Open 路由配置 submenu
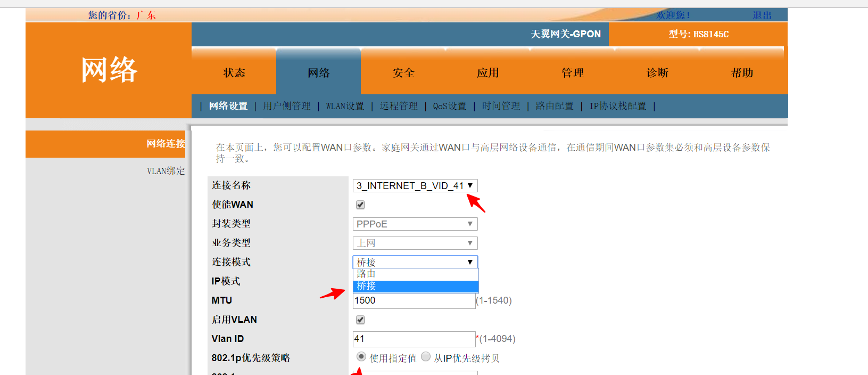Image resolution: width=868 pixels, height=375 pixels. coord(555,106)
